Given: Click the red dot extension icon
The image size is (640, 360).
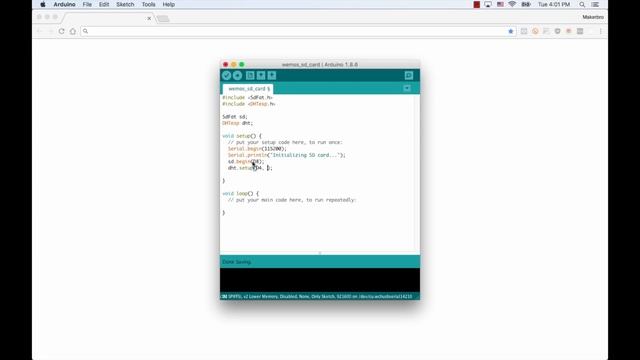Looking at the screenshot, I should pyautogui.click(x=569, y=31).
